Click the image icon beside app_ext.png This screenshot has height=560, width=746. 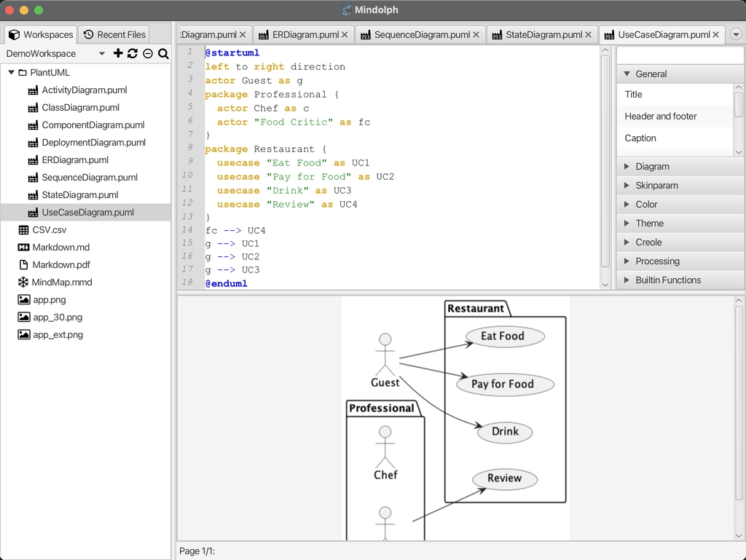[x=24, y=335]
